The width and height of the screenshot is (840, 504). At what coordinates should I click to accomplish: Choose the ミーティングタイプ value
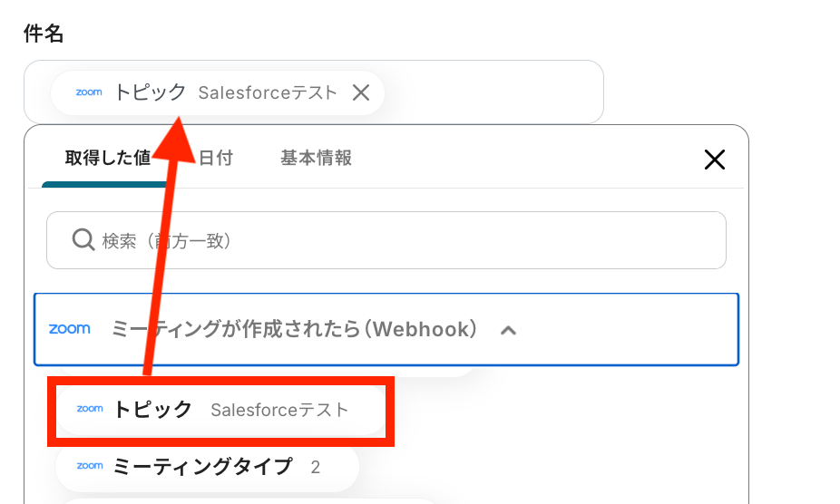(x=202, y=467)
